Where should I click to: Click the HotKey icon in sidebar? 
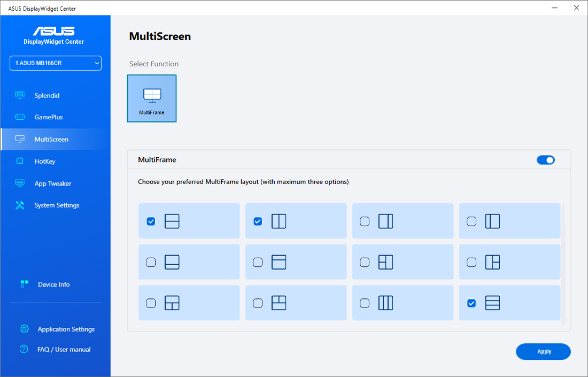pyautogui.click(x=20, y=161)
